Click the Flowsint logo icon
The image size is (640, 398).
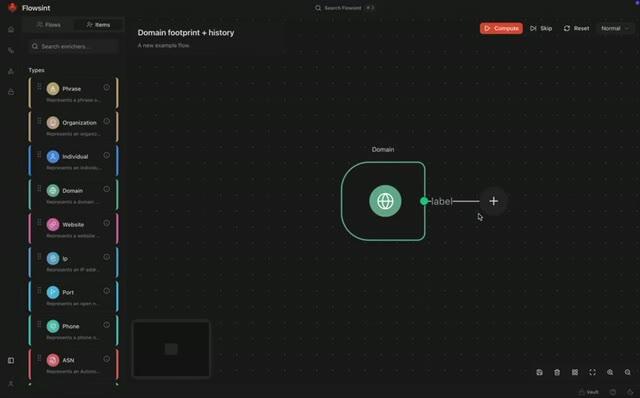click(x=12, y=7)
